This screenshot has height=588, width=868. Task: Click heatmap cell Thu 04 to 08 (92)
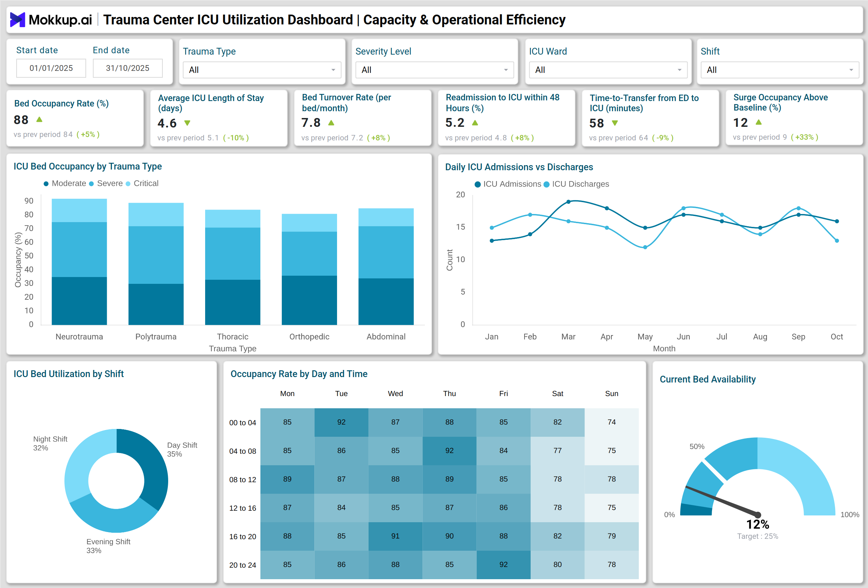449,451
